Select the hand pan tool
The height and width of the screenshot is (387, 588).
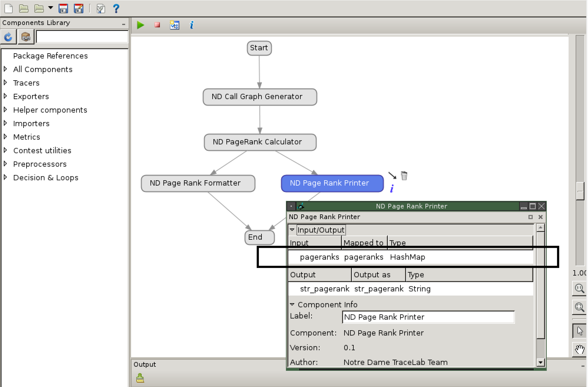pos(579,350)
